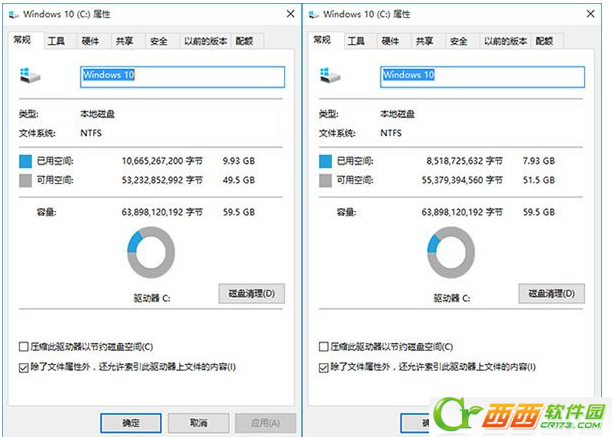
Task: Click the drive name field in right dialog
Action: pyautogui.click(x=482, y=77)
